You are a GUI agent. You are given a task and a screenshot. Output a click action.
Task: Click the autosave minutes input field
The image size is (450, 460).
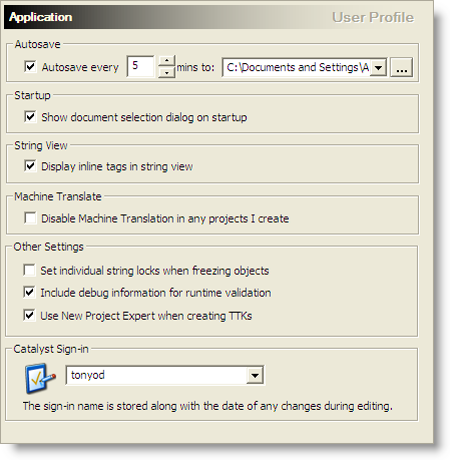[140, 66]
